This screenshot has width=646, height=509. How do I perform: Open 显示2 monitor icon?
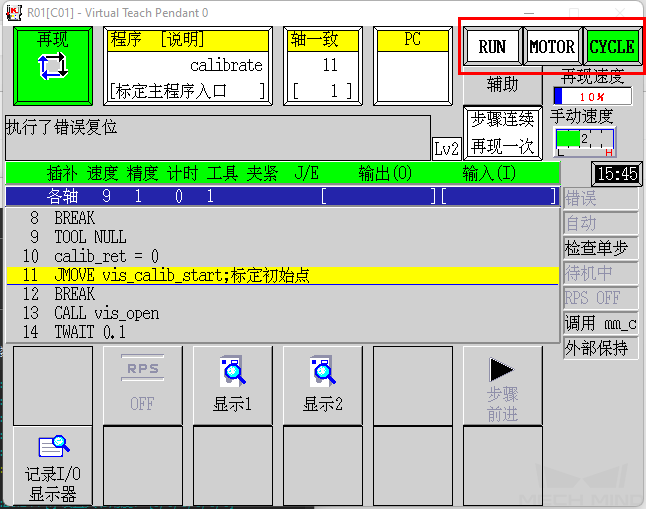click(323, 385)
